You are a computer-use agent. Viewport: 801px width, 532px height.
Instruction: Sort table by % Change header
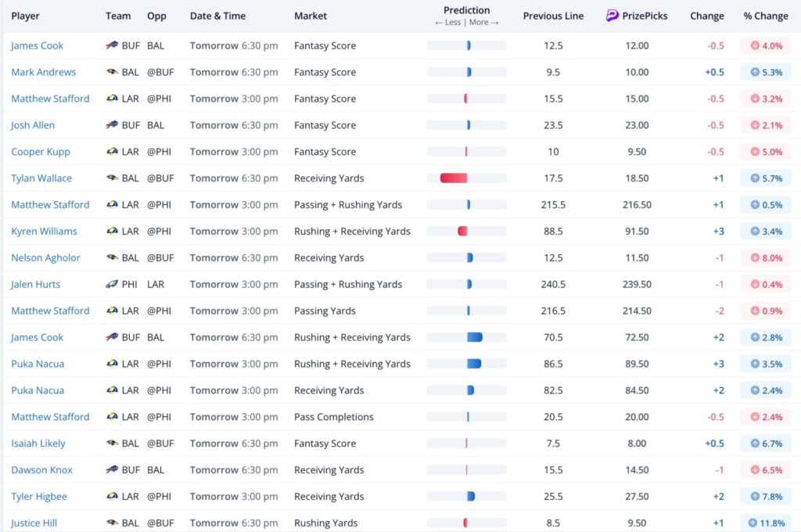765,16
